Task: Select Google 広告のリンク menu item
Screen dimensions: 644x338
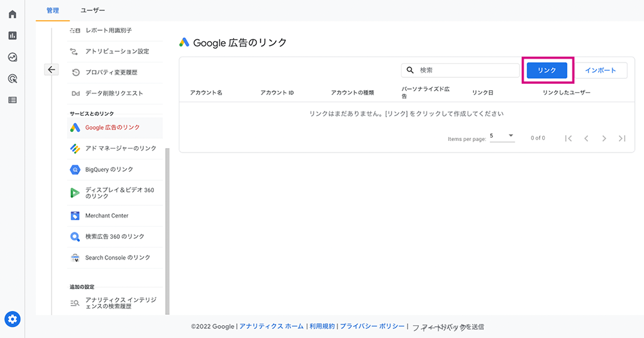Action: [115, 127]
